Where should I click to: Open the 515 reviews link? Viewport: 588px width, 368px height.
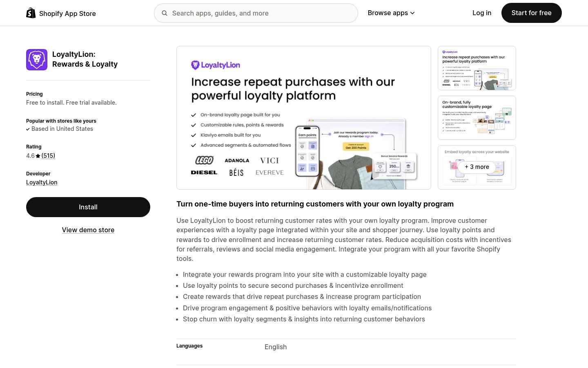(x=48, y=156)
